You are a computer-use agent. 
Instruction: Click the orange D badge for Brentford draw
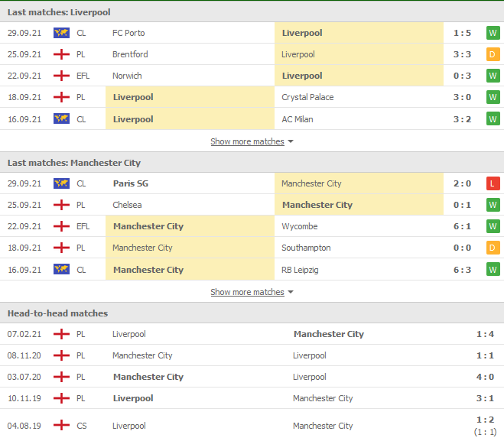[x=493, y=54]
